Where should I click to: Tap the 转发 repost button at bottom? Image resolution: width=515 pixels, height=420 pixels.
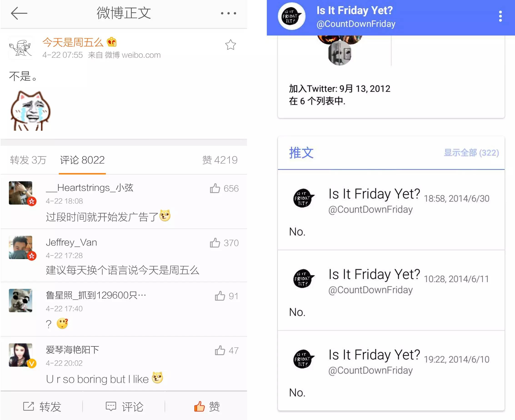pos(42,406)
